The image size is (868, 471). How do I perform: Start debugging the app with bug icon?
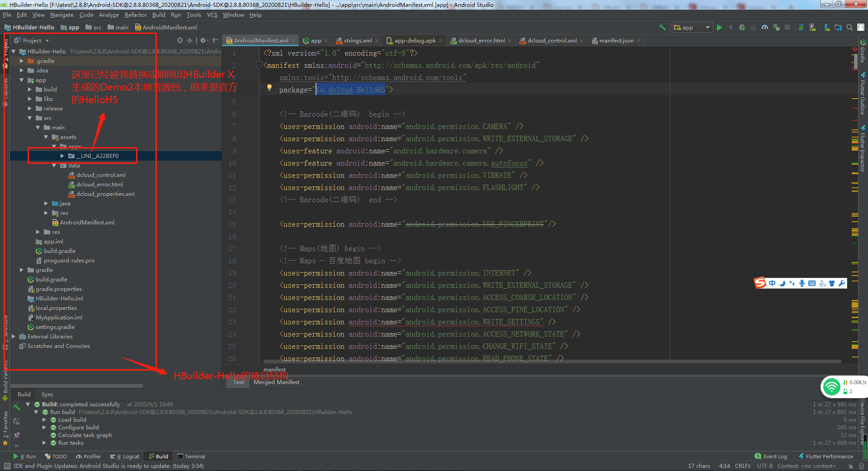tap(742, 27)
